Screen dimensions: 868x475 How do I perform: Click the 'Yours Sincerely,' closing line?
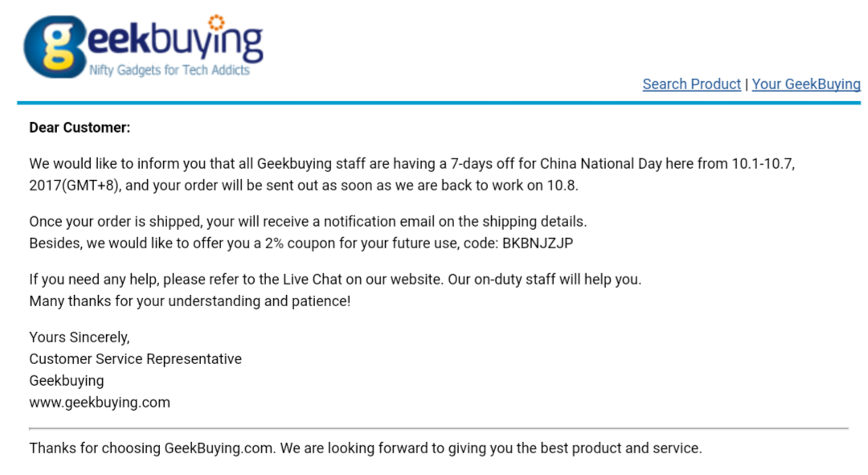[80, 337]
